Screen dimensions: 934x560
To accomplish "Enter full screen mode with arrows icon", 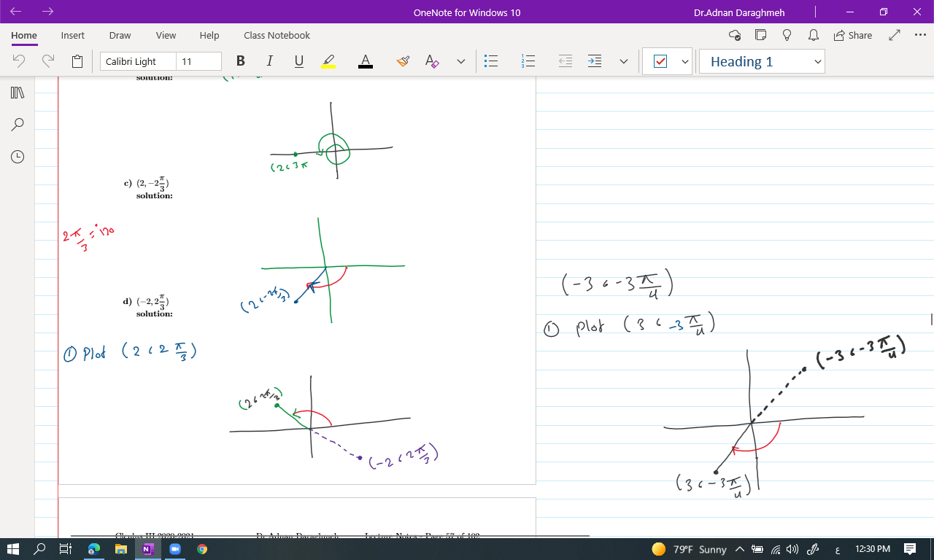I will point(895,35).
